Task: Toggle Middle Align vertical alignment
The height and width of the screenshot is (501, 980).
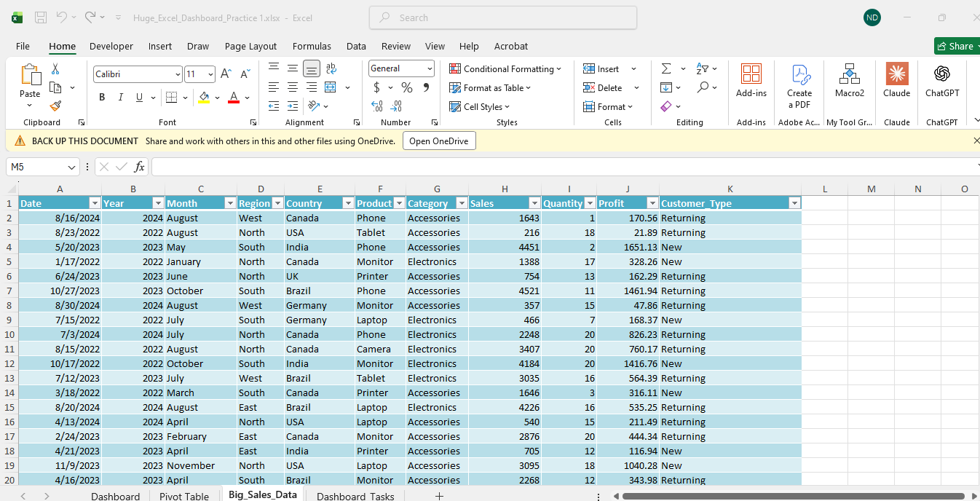Action: pos(293,68)
